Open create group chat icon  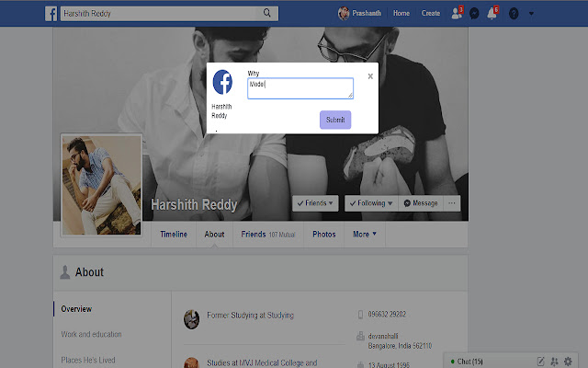[555, 361]
